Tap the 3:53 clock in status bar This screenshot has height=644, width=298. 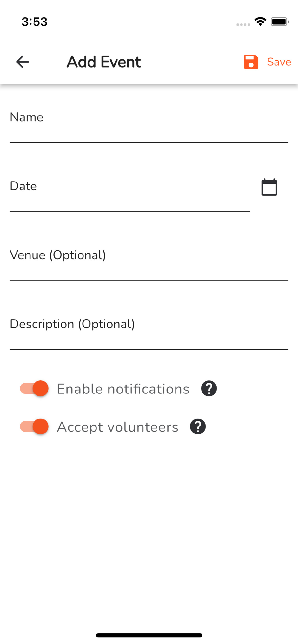tap(35, 22)
